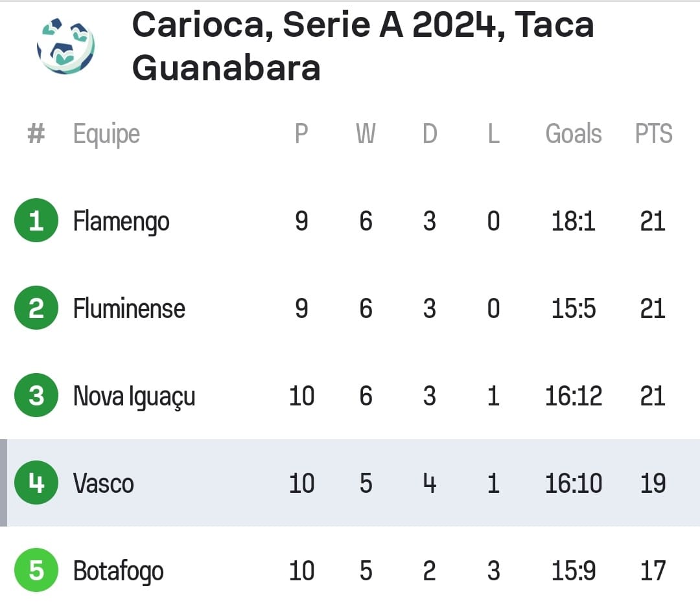700x614 pixels.
Task: Click Flamengo's 18:1 goals value
Action: [574, 221]
